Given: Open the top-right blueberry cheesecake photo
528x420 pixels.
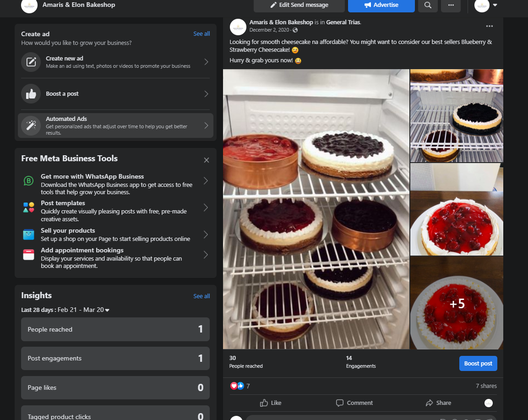Looking at the screenshot, I should click(457, 116).
